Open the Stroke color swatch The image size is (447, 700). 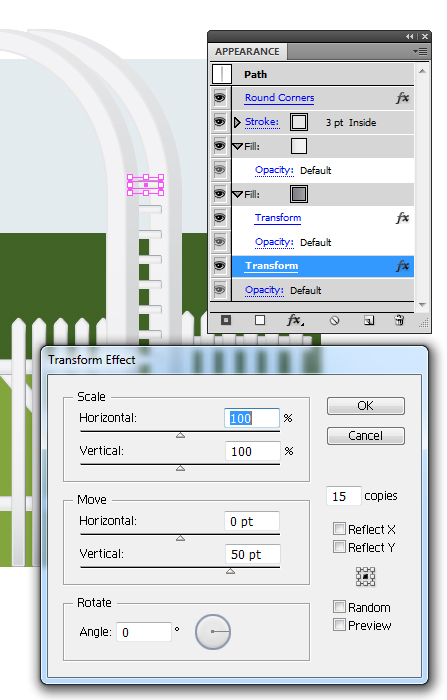click(299, 121)
